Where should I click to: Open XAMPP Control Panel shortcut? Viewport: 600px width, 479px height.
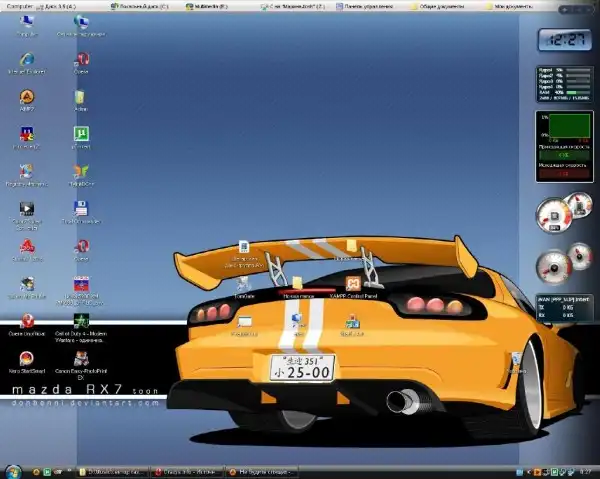click(x=352, y=283)
